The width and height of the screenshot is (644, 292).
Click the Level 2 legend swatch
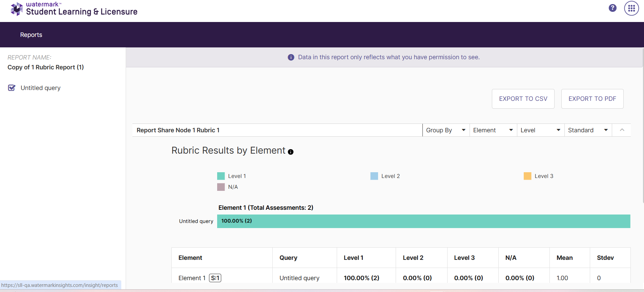pos(374,176)
